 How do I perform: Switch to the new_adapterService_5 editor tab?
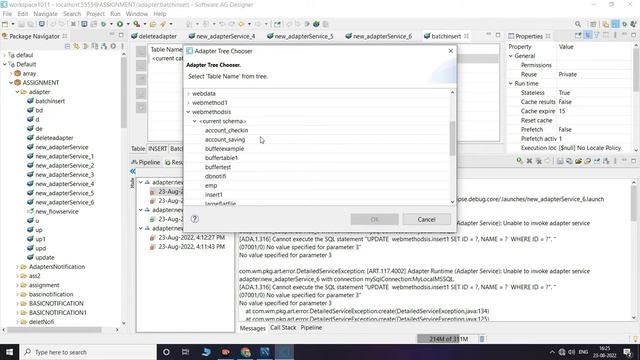tap(300, 36)
